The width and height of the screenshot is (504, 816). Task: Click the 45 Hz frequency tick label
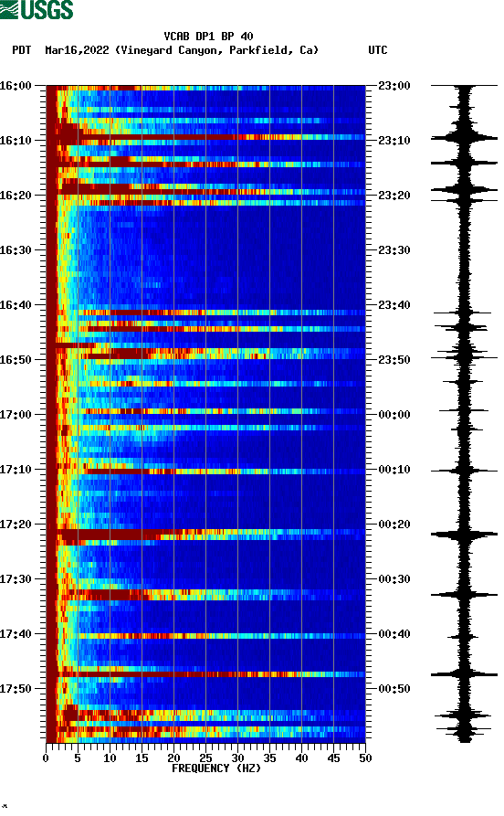(333, 758)
